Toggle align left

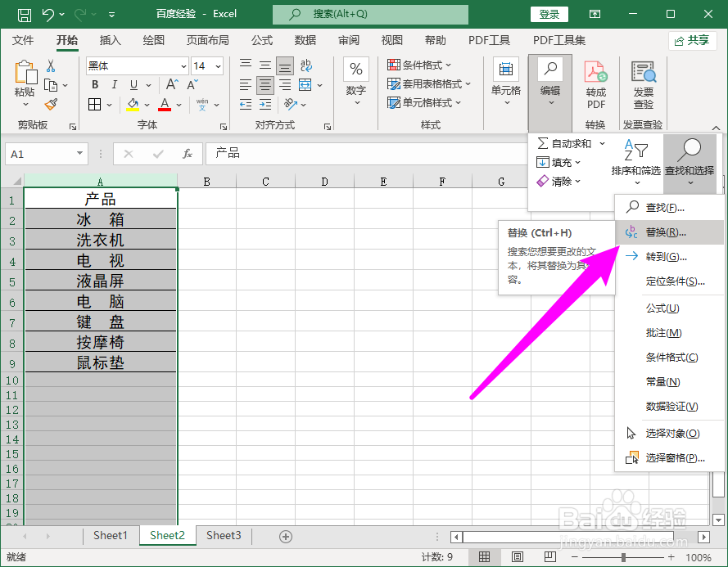(246, 85)
